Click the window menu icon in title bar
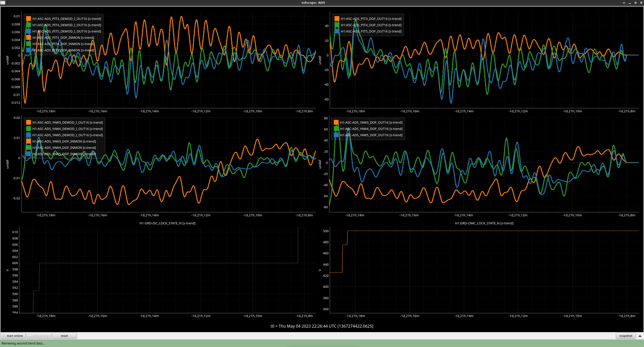 click(3, 3)
